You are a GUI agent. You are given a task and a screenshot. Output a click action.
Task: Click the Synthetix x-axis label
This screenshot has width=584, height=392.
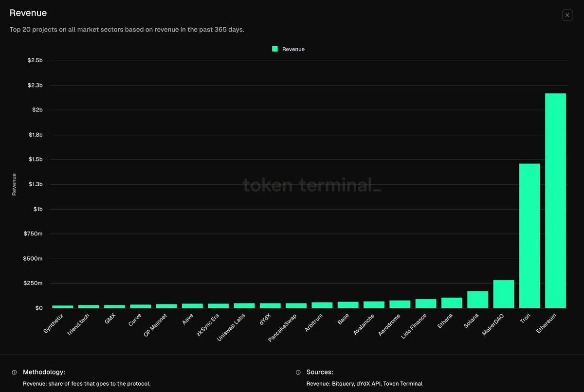[x=54, y=323]
